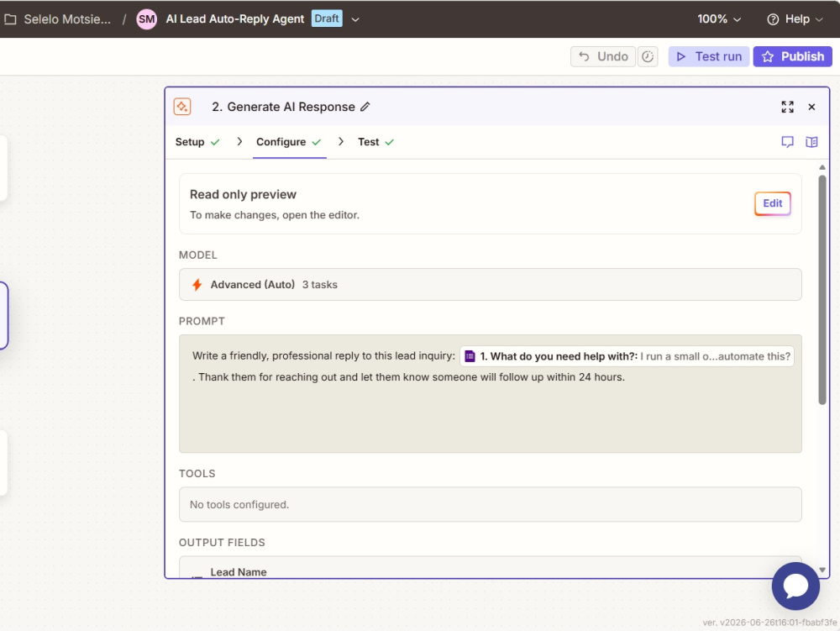Click the Advanced (Auto) model field
Image resolution: width=840 pixels, height=631 pixels.
491,285
